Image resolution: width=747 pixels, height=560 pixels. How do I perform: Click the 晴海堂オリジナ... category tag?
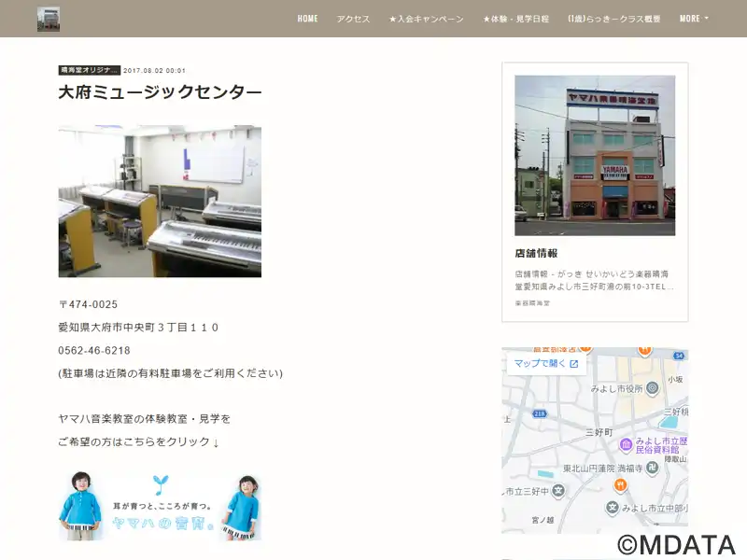tap(89, 70)
